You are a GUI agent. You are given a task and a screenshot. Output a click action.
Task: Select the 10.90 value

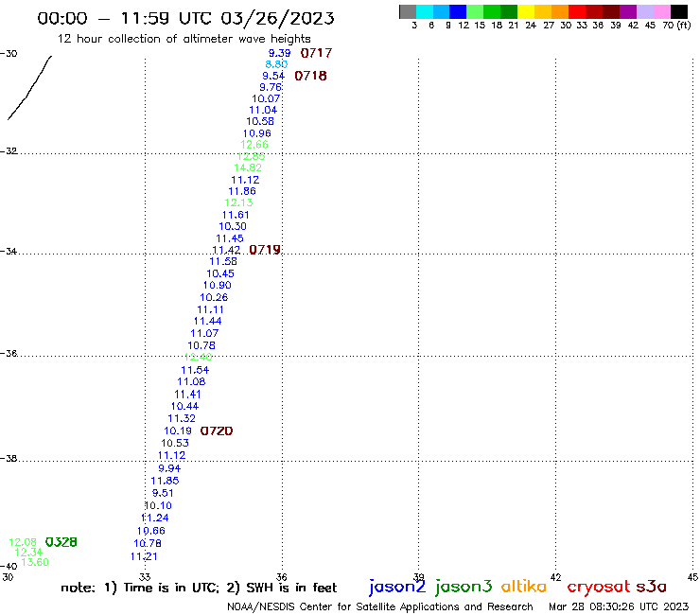[218, 285]
